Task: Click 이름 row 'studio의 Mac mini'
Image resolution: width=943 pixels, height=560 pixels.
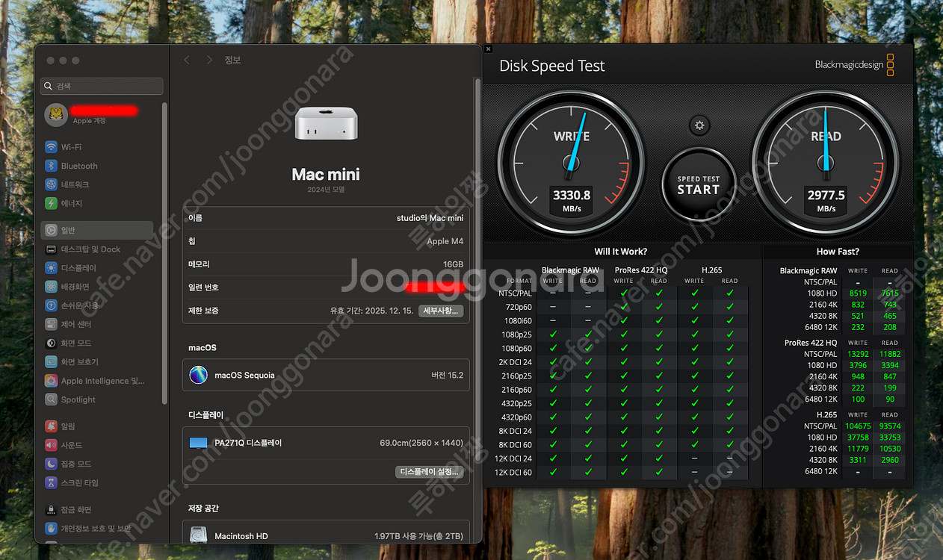Action: tap(326, 218)
